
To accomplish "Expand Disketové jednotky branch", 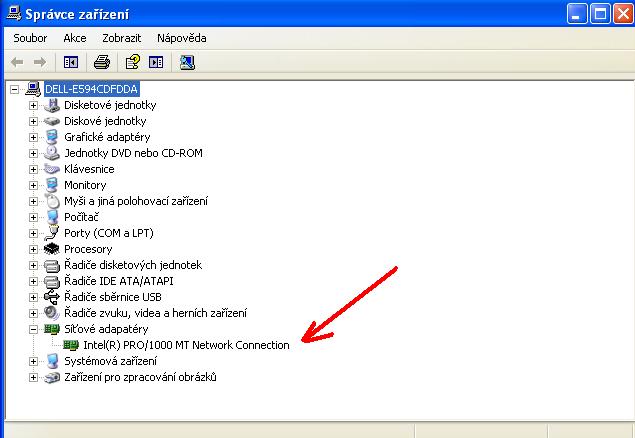I will pos(33,105).
